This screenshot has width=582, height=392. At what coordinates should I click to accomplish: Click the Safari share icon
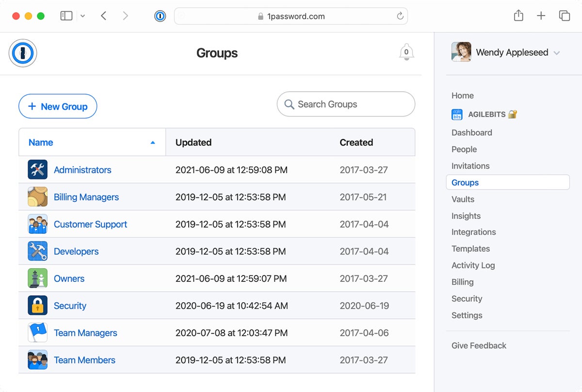click(x=518, y=16)
